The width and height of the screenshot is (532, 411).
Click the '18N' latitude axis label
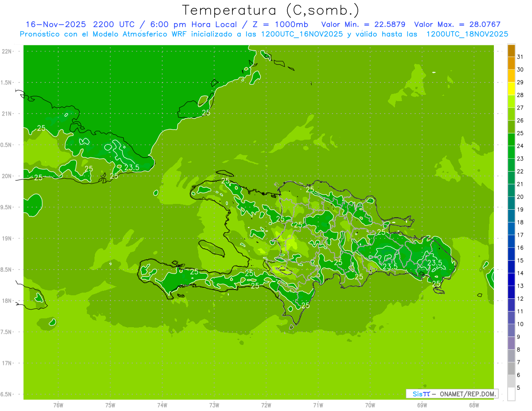(x=7, y=301)
